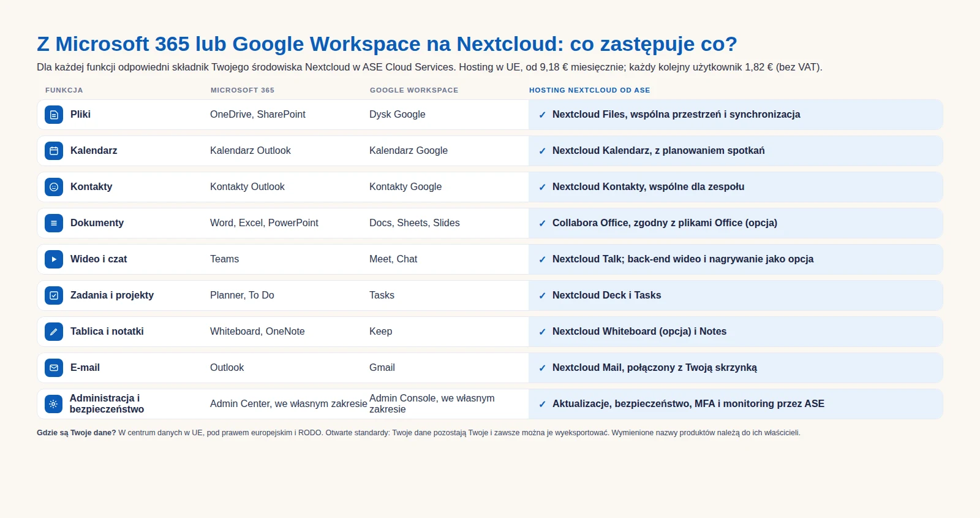This screenshot has height=518, width=980.
Task: Click the 'Keep' cell
Action: coord(381,332)
